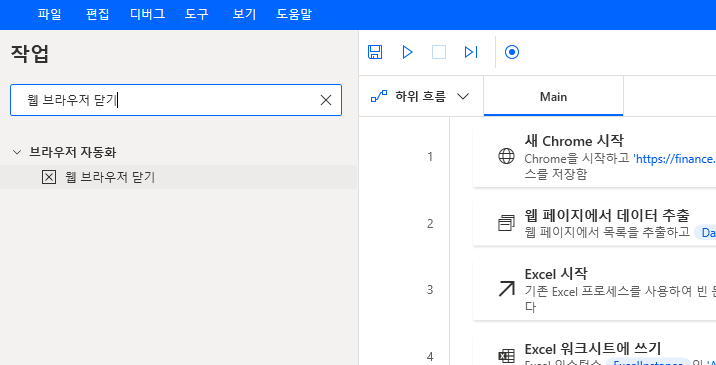
Task: Clear the action search box with X
Action: pyautogui.click(x=326, y=100)
